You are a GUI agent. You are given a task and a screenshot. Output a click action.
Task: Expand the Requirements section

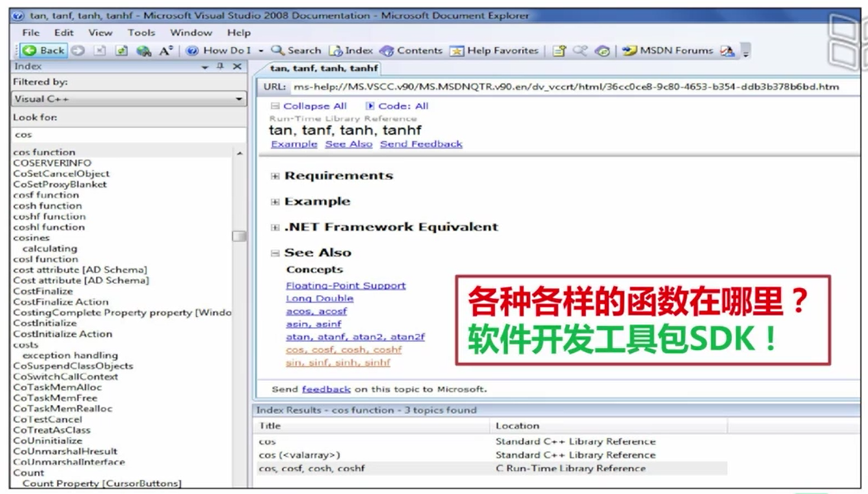[x=275, y=176]
